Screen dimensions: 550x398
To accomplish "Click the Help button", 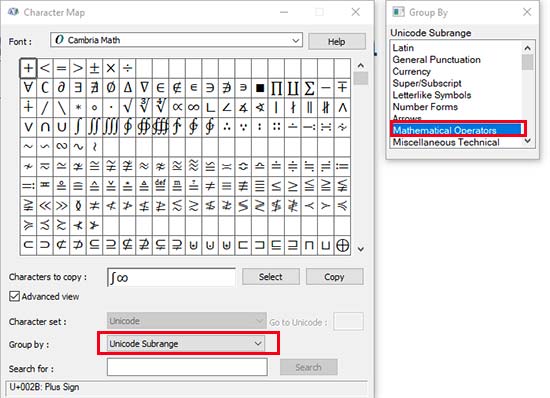I will tap(337, 41).
